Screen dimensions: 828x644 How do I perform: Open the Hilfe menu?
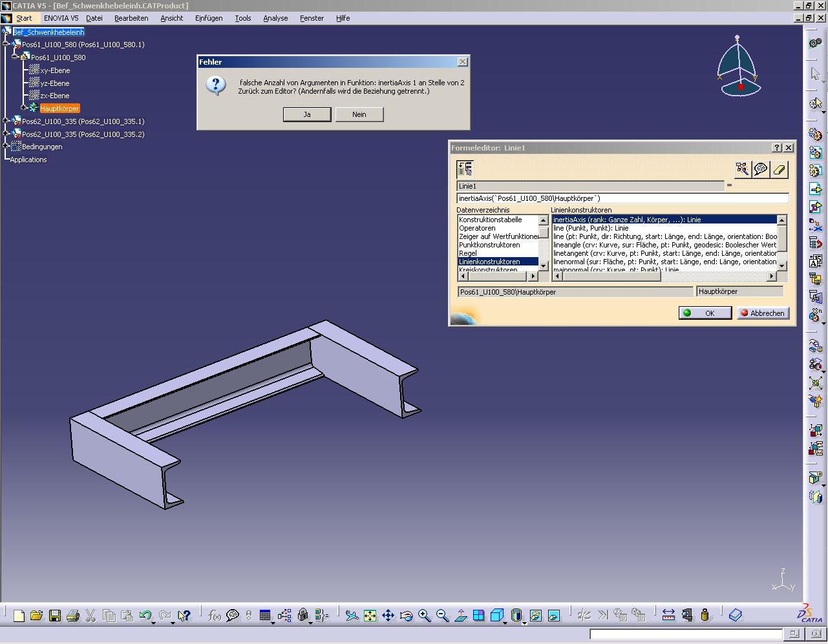343,18
